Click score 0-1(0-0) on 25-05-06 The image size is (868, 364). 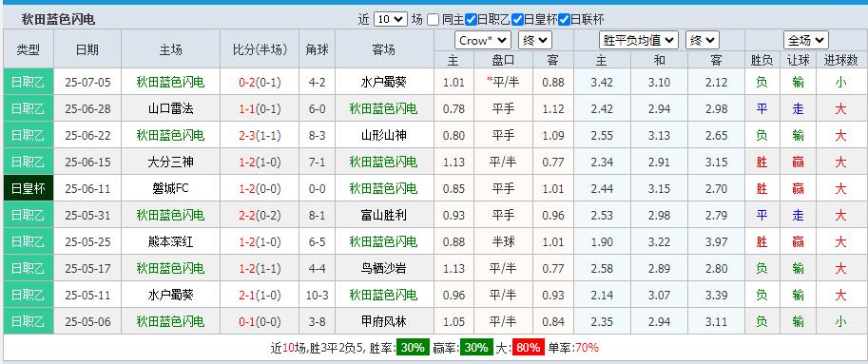(260, 321)
